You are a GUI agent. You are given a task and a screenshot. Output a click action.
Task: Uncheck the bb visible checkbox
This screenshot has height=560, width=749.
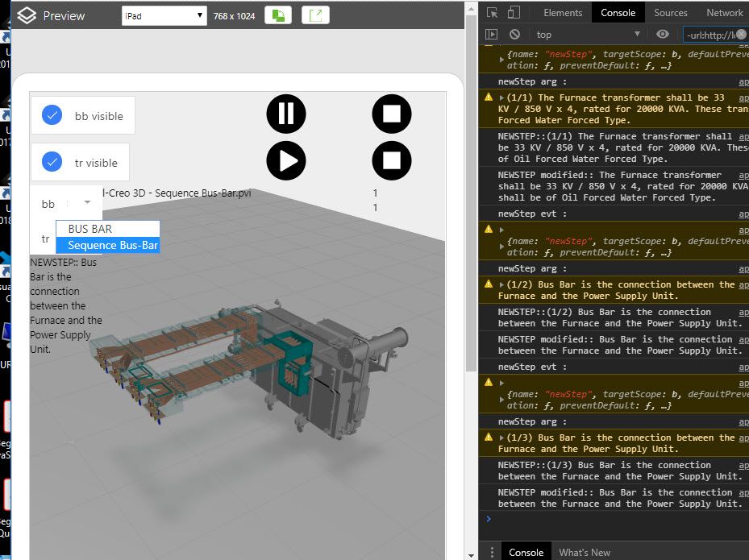pos(52,115)
